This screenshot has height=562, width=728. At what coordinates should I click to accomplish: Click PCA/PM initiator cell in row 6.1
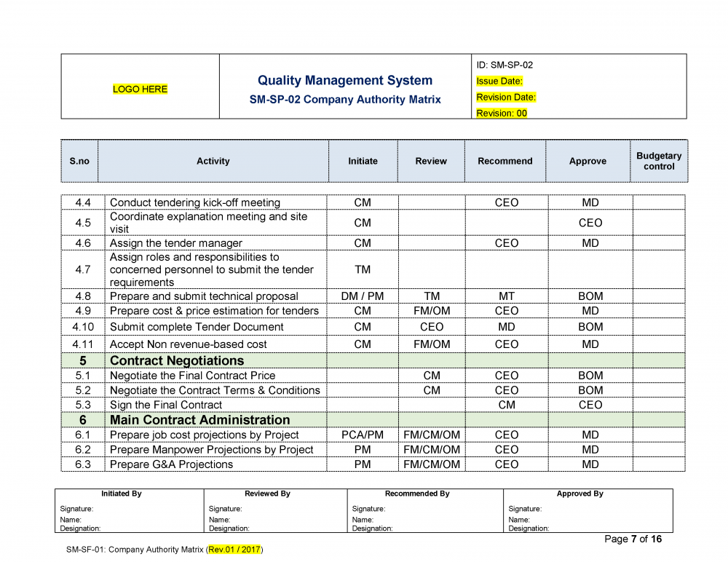click(x=362, y=435)
